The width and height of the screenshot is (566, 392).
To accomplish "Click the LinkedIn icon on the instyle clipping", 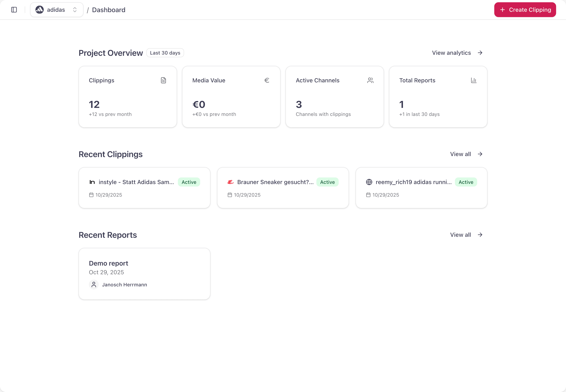I will coord(92,182).
